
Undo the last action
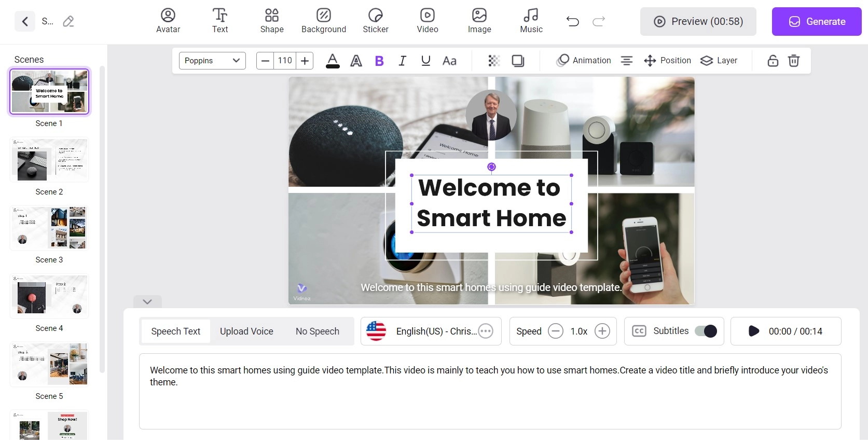pos(573,21)
